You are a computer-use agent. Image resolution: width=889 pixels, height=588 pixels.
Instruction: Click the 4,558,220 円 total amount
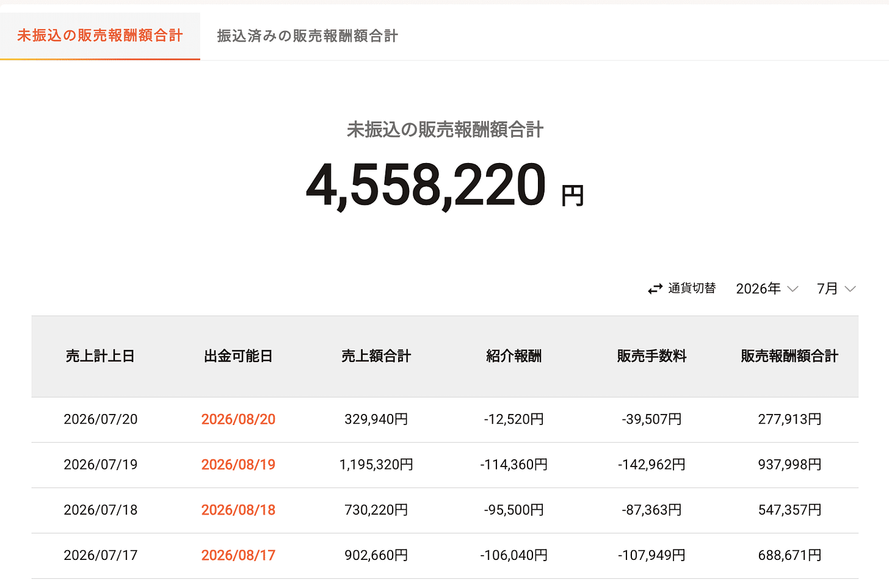pos(445,186)
